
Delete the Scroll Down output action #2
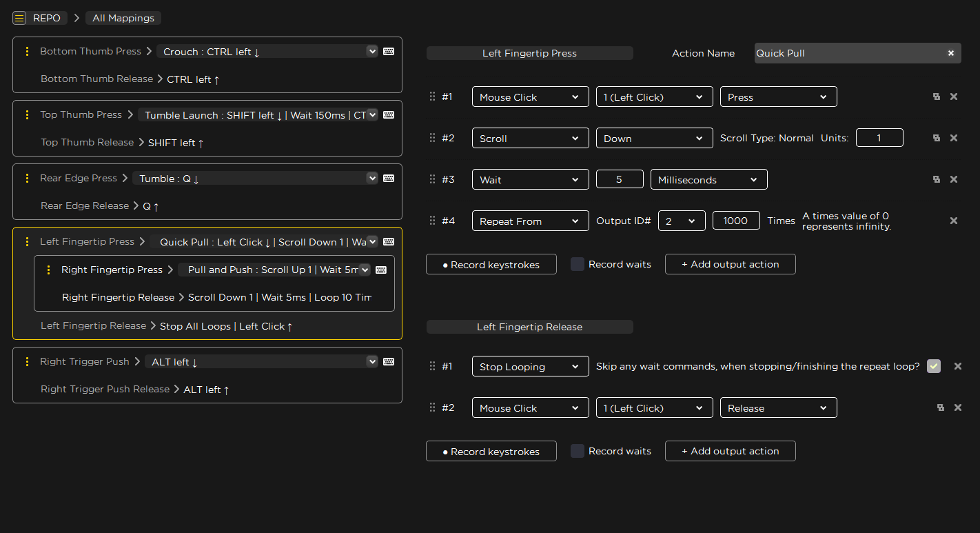954,138
